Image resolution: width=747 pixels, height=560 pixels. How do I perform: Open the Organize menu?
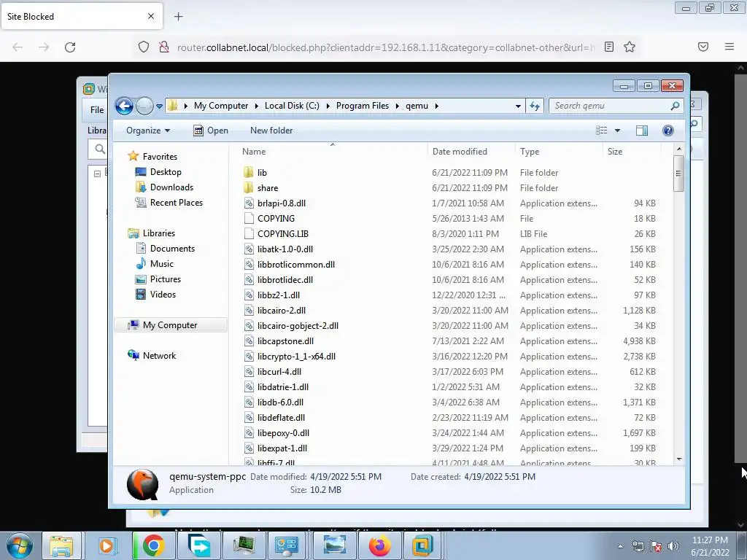click(147, 131)
